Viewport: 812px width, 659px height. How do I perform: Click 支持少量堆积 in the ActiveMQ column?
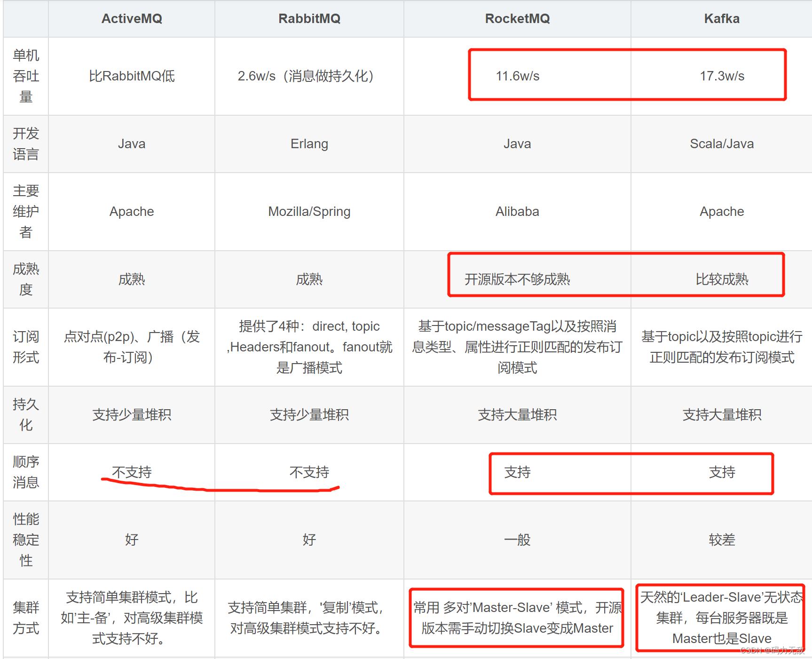tap(132, 415)
